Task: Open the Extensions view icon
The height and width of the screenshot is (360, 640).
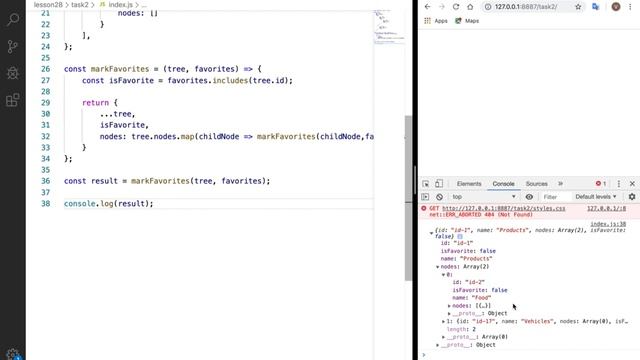Action: pos(13,100)
